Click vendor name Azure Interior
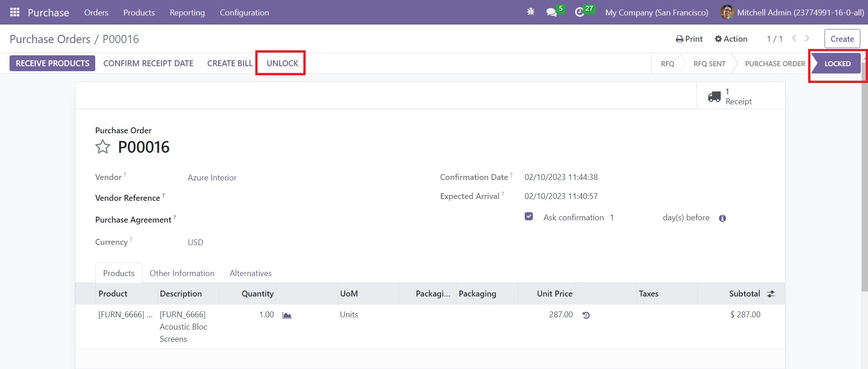The height and width of the screenshot is (369, 868). coord(212,178)
